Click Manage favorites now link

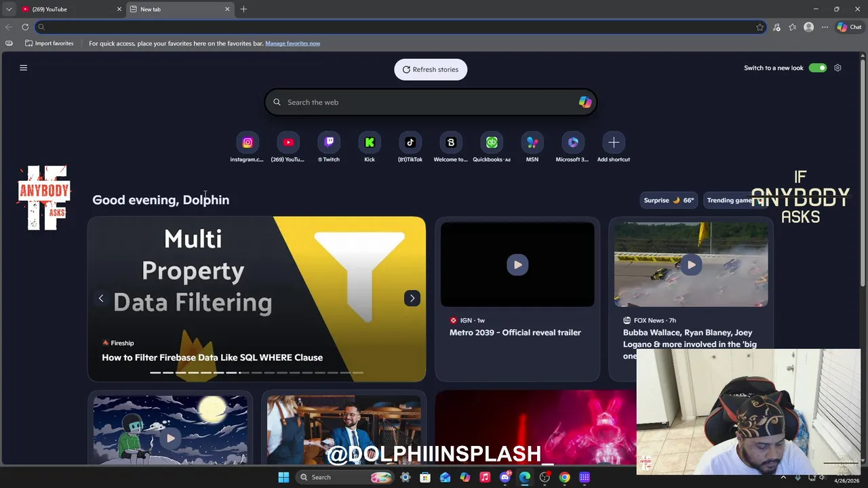click(292, 43)
